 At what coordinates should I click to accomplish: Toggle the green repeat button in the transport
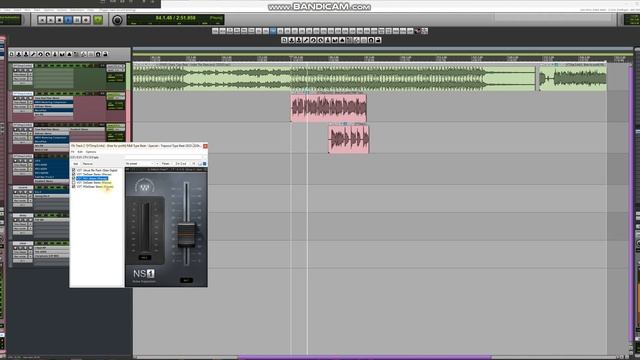(x=98, y=20)
